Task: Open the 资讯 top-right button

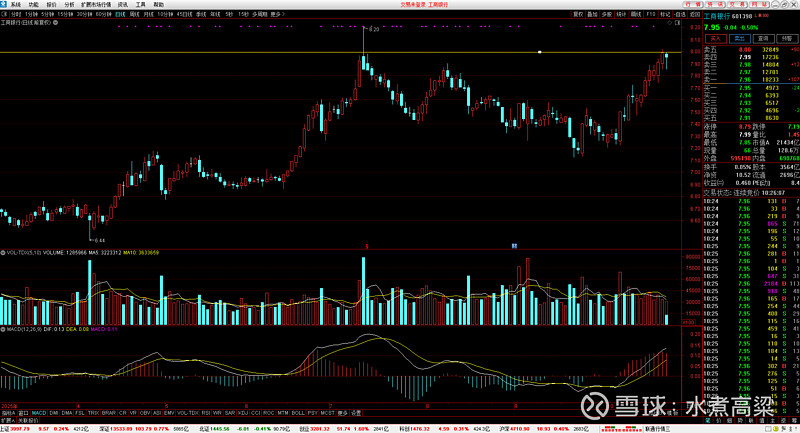Action: click(715, 5)
